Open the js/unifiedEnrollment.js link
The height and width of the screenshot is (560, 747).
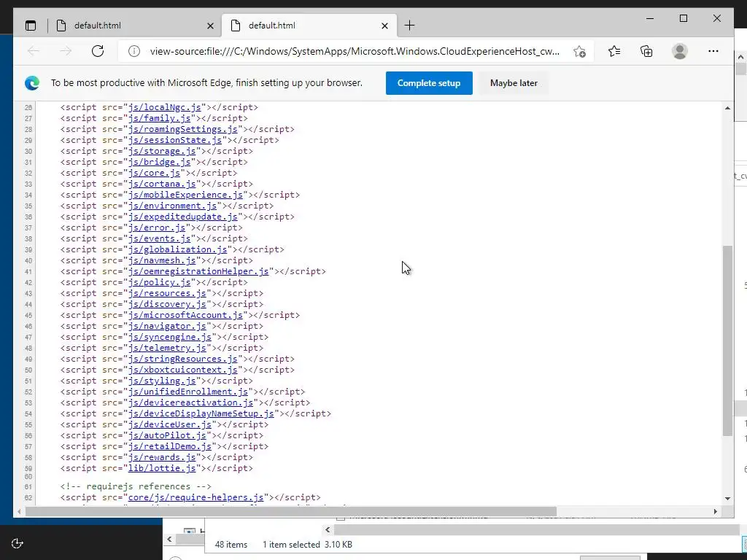tap(188, 392)
